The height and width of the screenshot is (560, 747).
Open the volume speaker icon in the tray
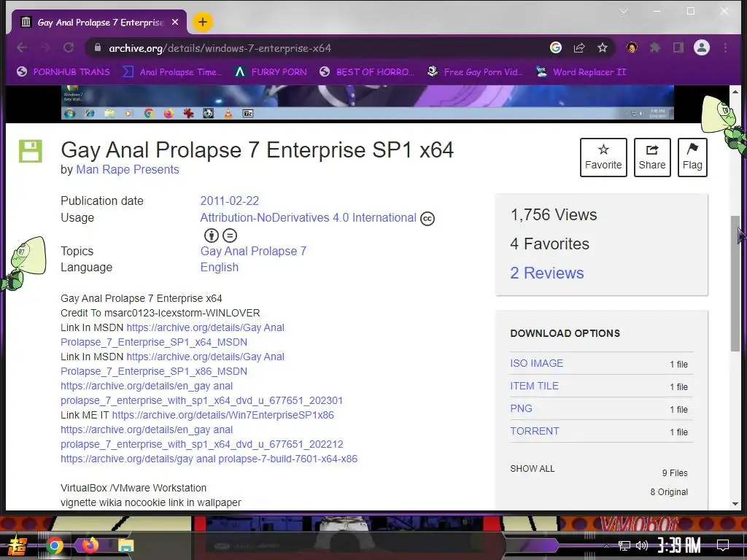(x=642, y=545)
